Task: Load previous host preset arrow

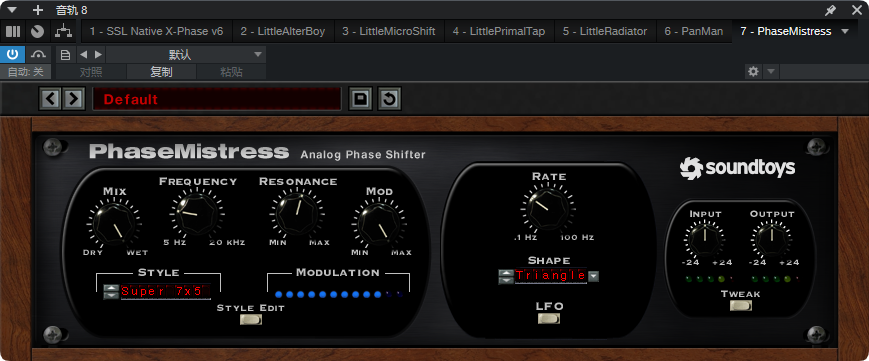Action: coord(83,54)
